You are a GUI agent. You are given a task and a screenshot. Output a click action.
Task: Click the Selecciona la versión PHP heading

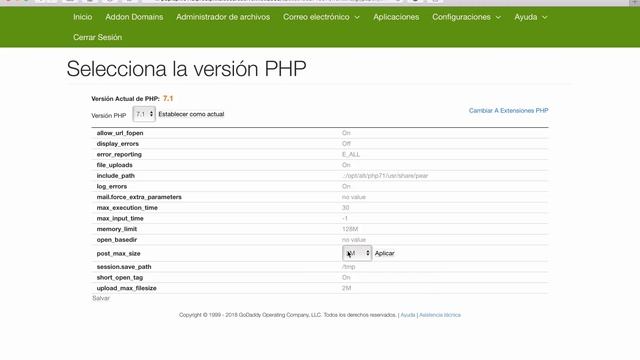[186, 69]
